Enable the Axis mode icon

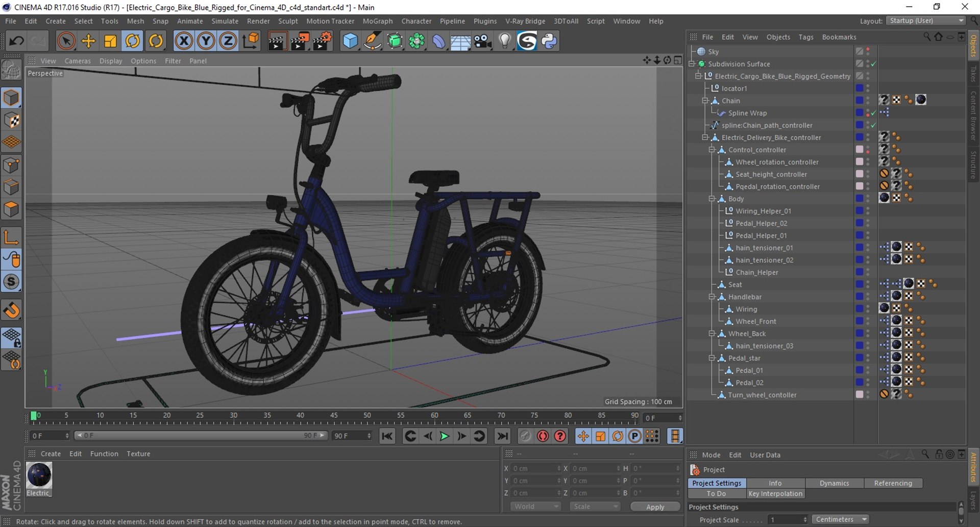point(11,237)
